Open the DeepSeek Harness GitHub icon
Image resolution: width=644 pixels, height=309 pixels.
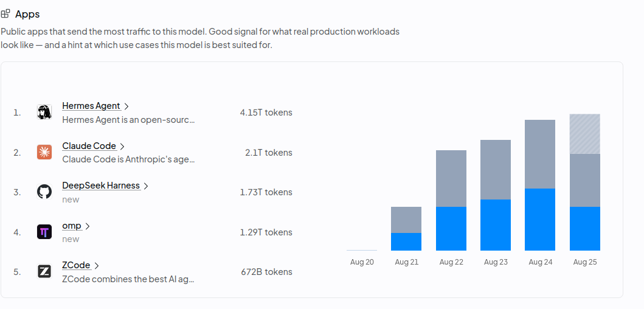tap(44, 192)
